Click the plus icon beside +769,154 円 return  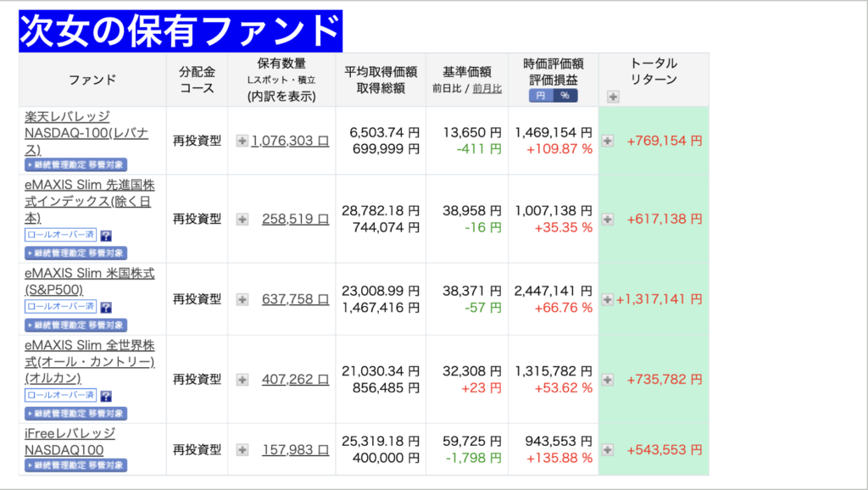click(608, 141)
